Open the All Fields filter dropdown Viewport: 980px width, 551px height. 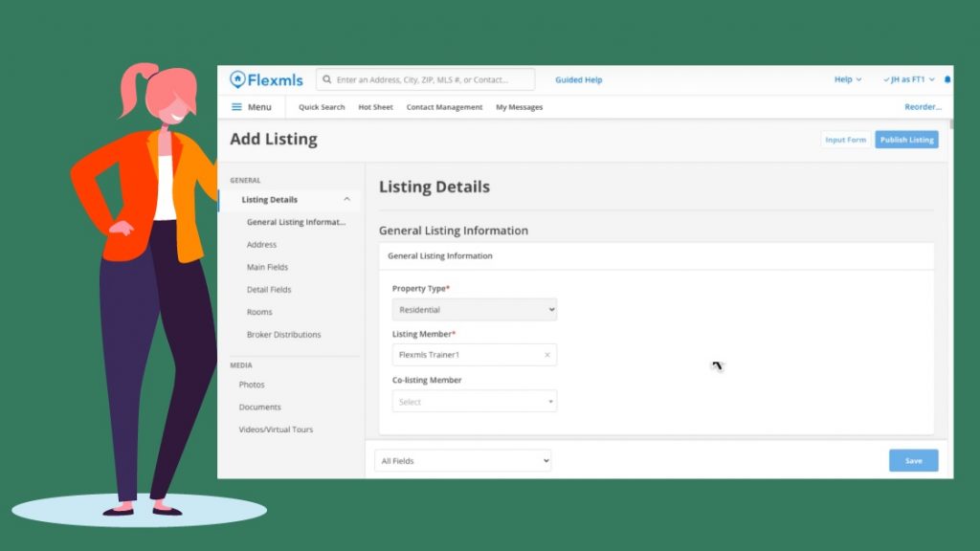pos(462,460)
